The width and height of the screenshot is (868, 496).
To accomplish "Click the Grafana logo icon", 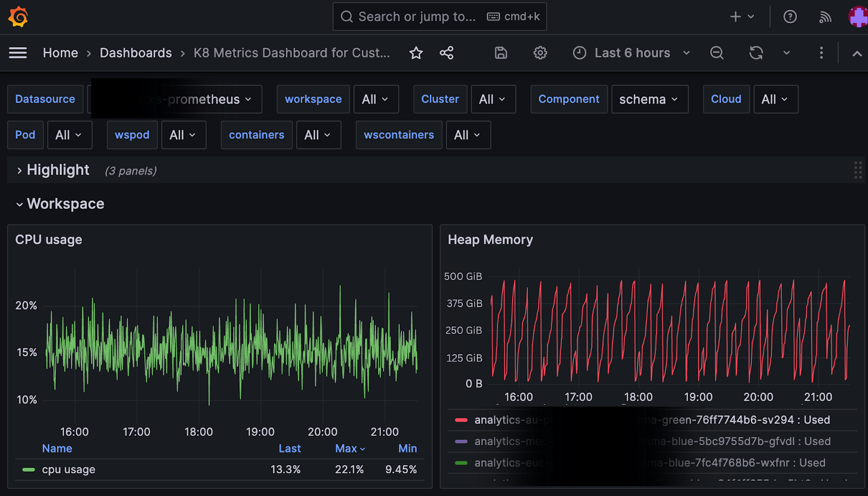I will [x=18, y=17].
